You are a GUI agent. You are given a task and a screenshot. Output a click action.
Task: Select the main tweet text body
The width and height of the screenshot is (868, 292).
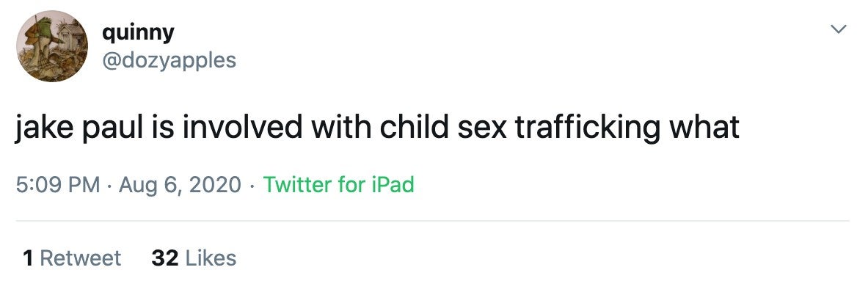coord(378,127)
